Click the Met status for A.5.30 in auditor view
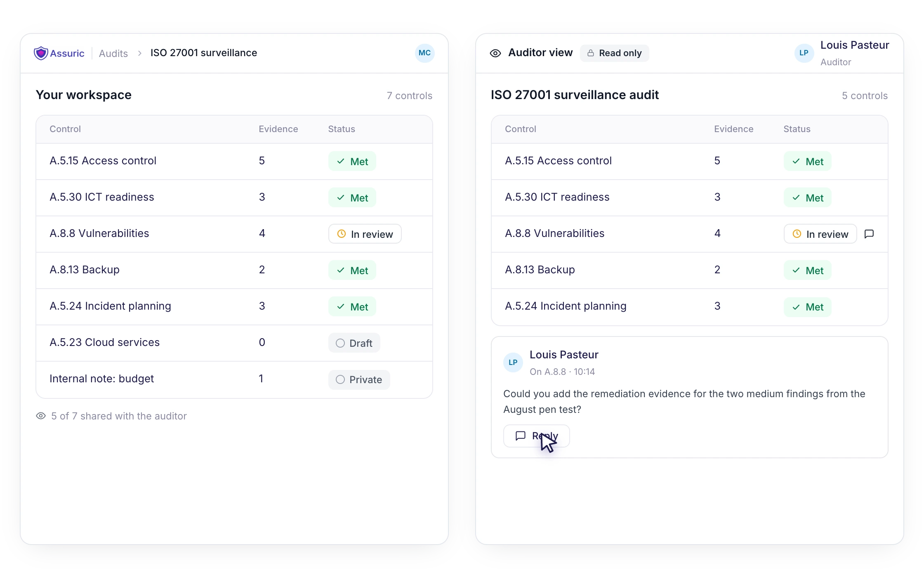Screen dimensions: 924x578 tap(808, 198)
